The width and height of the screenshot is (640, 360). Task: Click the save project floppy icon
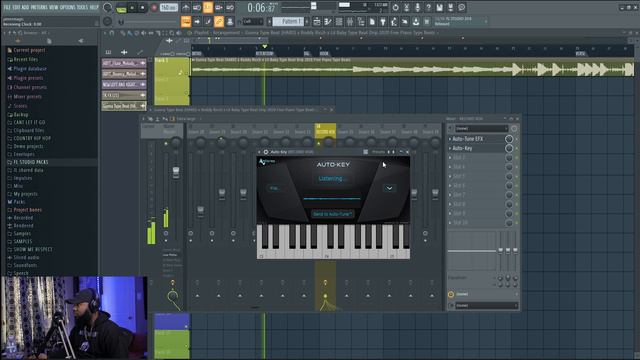439,7
